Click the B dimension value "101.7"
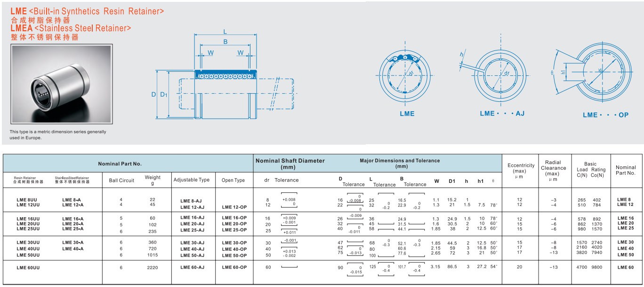The image size is (644, 287). pos(402,267)
